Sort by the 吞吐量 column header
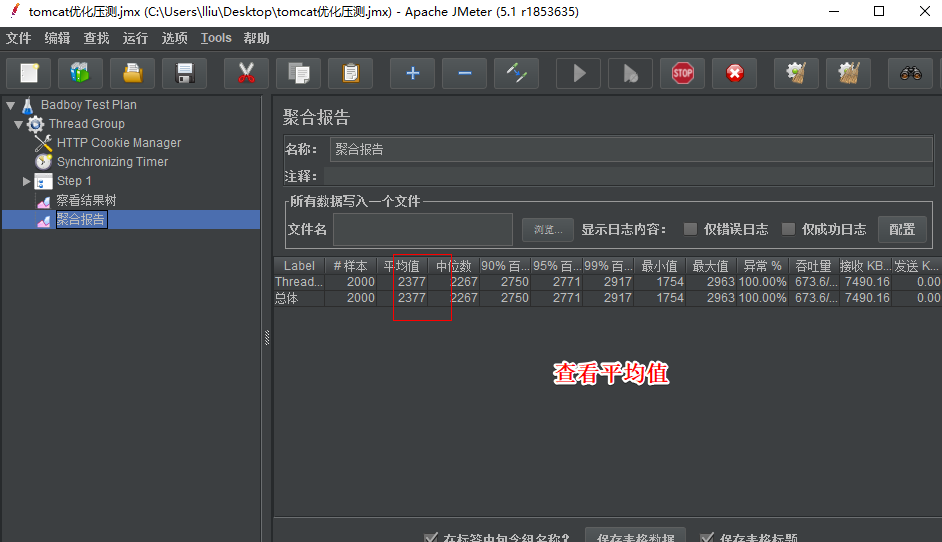This screenshot has height=542, width=942. point(813,266)
